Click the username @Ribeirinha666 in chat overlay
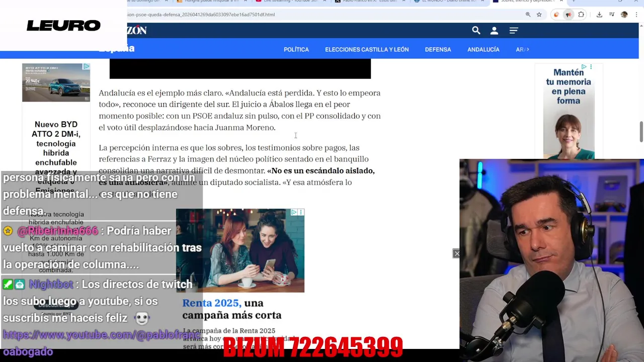This screenshot has width=644, height=362. [57, 231]
